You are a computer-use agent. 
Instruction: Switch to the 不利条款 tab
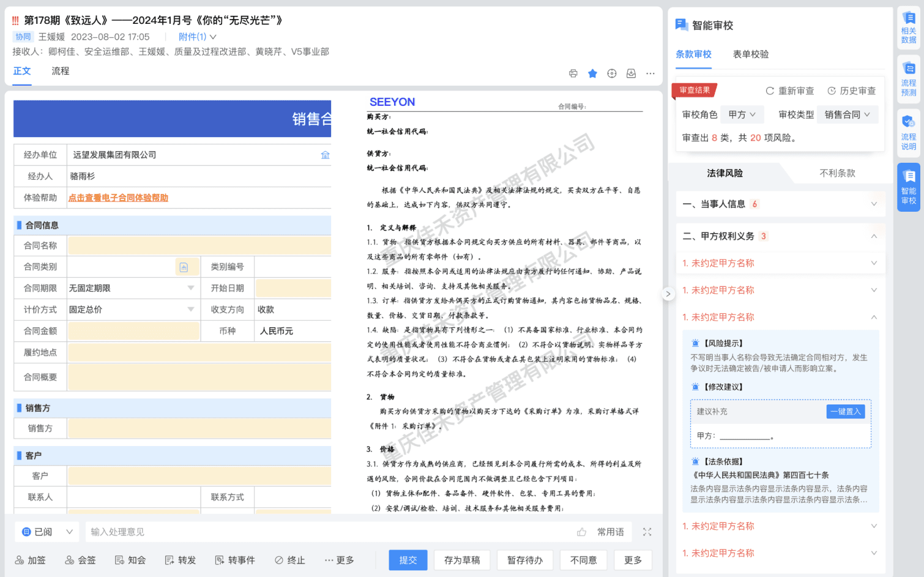[x=837, y=173]
